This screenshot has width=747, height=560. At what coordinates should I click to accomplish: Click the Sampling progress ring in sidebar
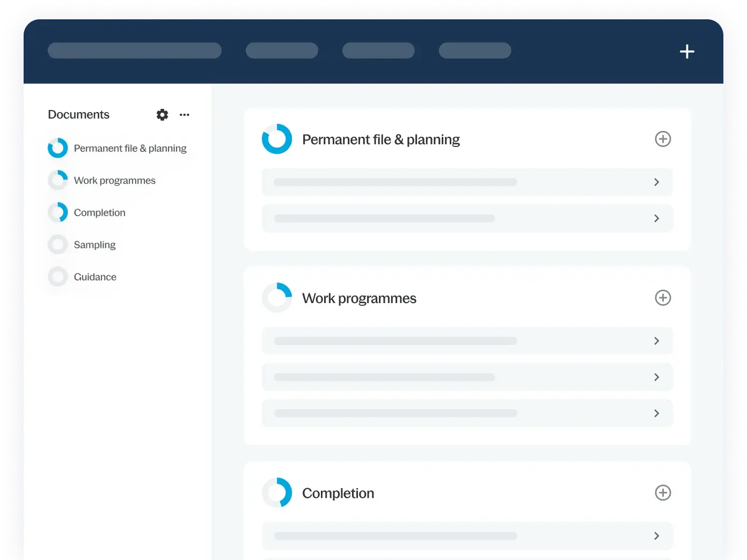click(x=58, y=245)
